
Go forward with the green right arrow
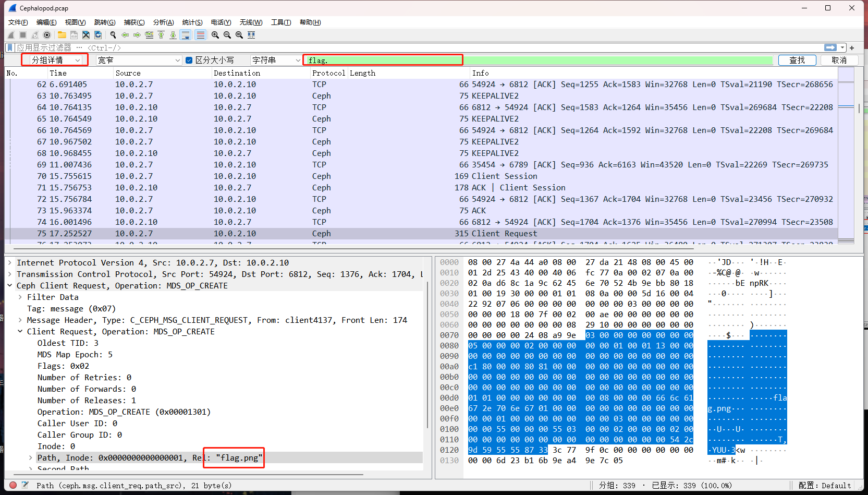pyautogui.click(x=137, y=35)
